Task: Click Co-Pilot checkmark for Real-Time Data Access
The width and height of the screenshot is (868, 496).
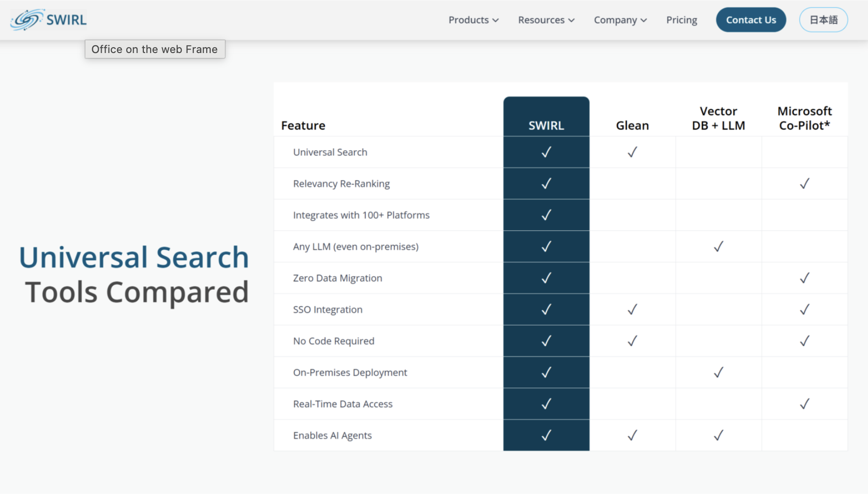Action: 804,404
